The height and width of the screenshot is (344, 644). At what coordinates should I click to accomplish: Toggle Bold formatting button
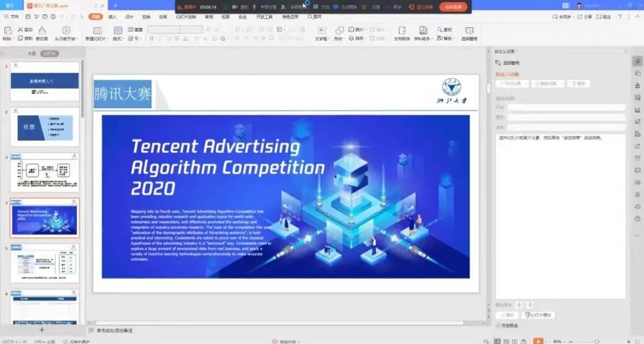(x=151, y=38)
